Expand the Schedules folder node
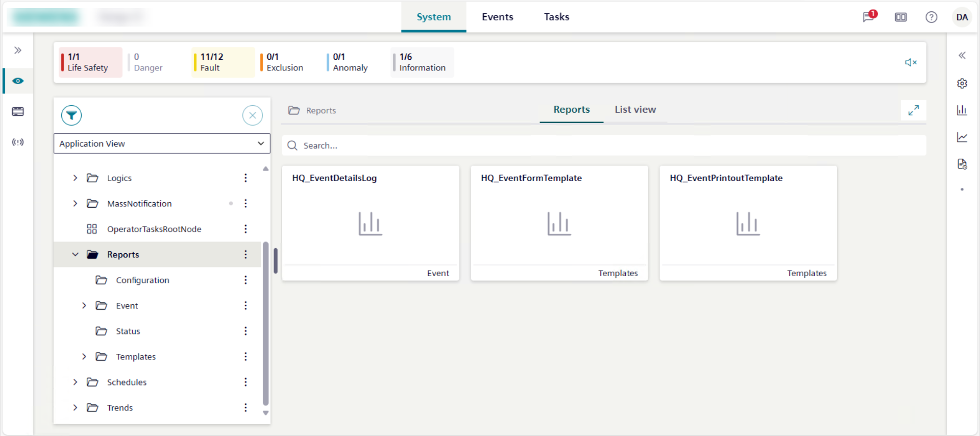This screenshot has height=436, width=980. coord(76,382)
